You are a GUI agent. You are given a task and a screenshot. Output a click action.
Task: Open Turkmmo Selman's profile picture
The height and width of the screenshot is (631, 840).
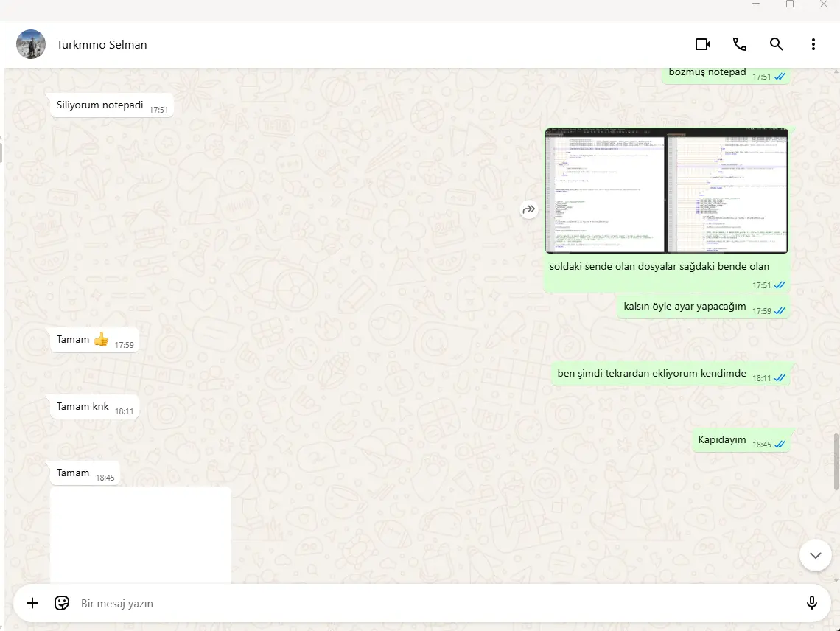click(x=31, y=44)
